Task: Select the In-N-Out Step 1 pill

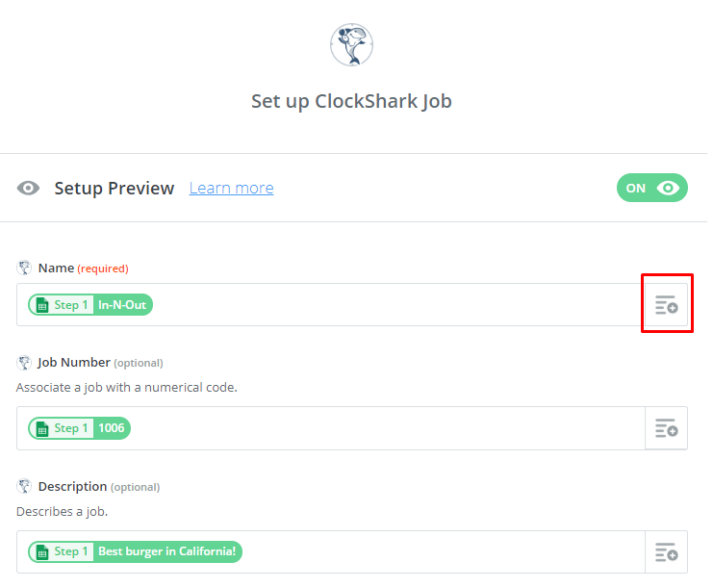Action: (90, 305)
